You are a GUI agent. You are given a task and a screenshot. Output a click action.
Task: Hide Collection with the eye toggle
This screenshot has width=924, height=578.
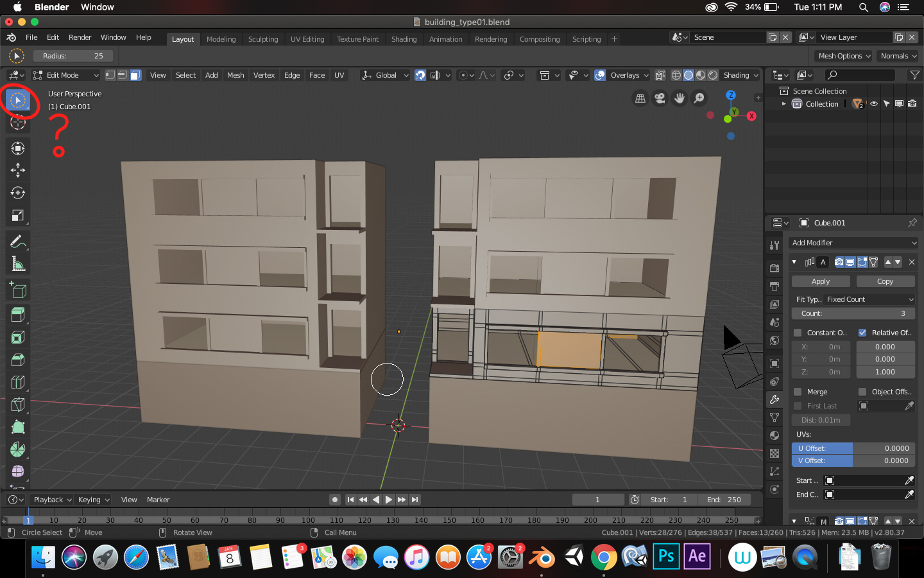click(873, 103)
